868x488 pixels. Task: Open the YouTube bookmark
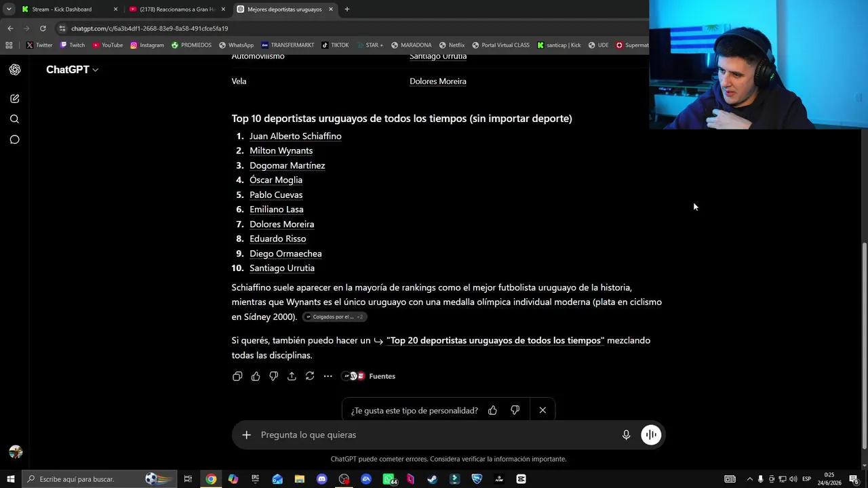[x=108, y=45]
